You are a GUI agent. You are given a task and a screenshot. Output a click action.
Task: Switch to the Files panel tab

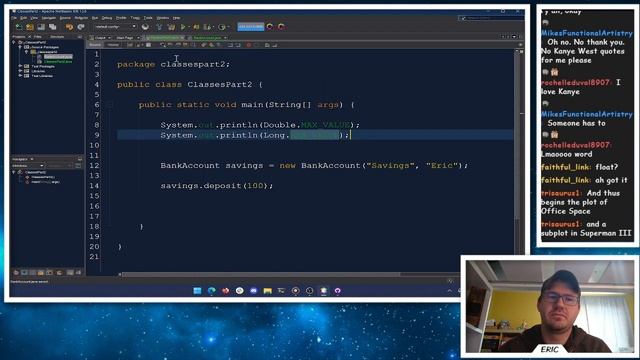(38, 37)
